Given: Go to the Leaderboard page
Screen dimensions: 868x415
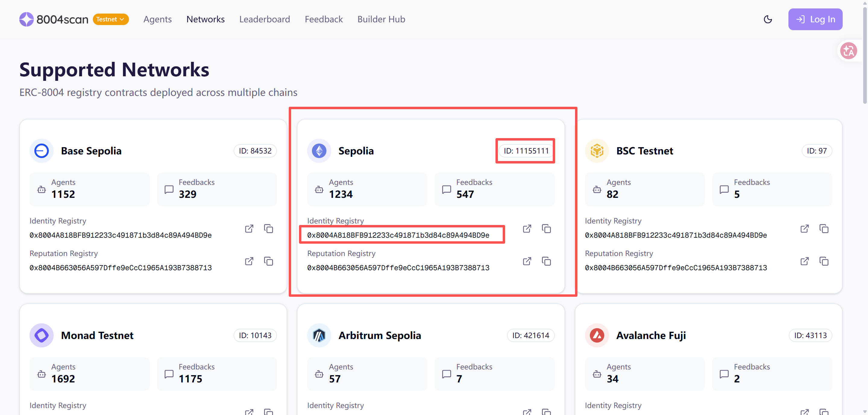Looking at the screenshot, I should pyautogui.click(x=265, y=19).
